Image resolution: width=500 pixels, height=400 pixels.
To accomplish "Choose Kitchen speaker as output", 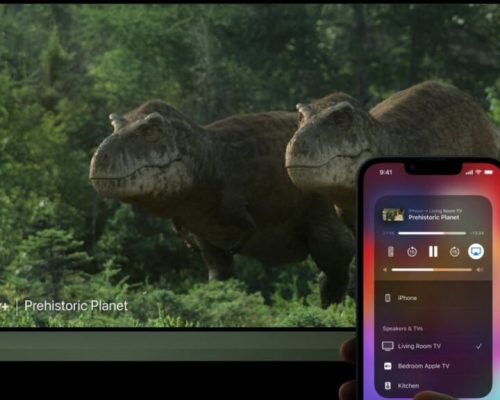I will pos(433,386).
